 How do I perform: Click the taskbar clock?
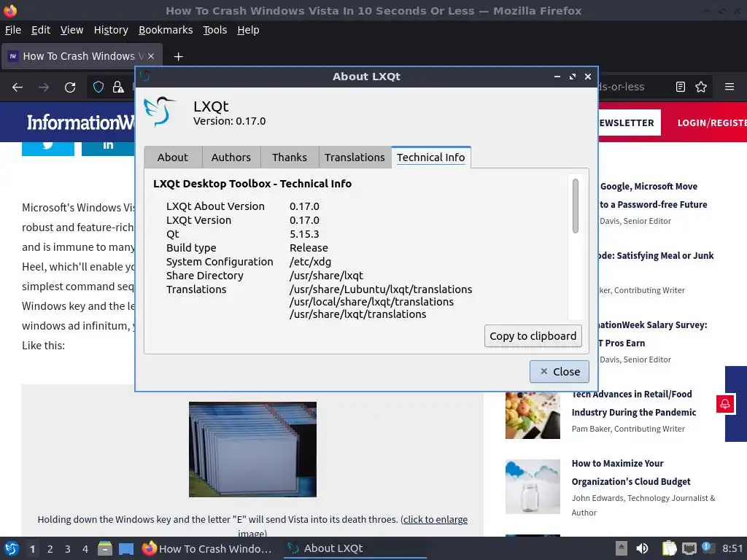732,548
